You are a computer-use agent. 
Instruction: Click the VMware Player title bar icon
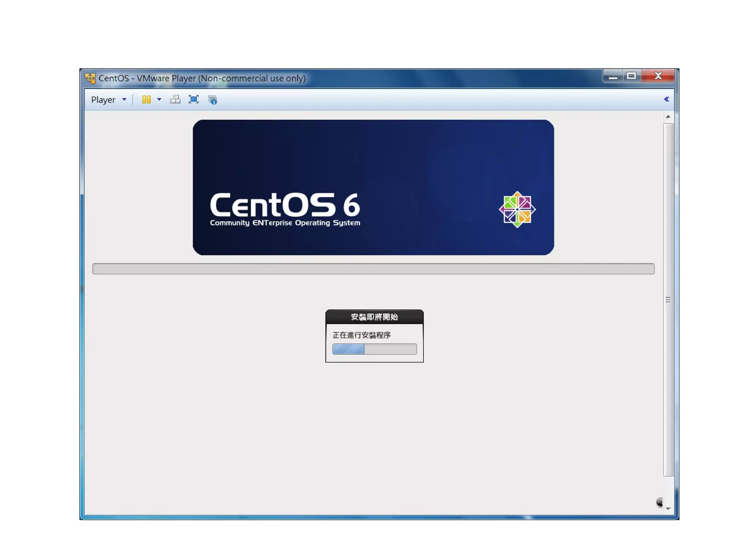tap(90, 78)
